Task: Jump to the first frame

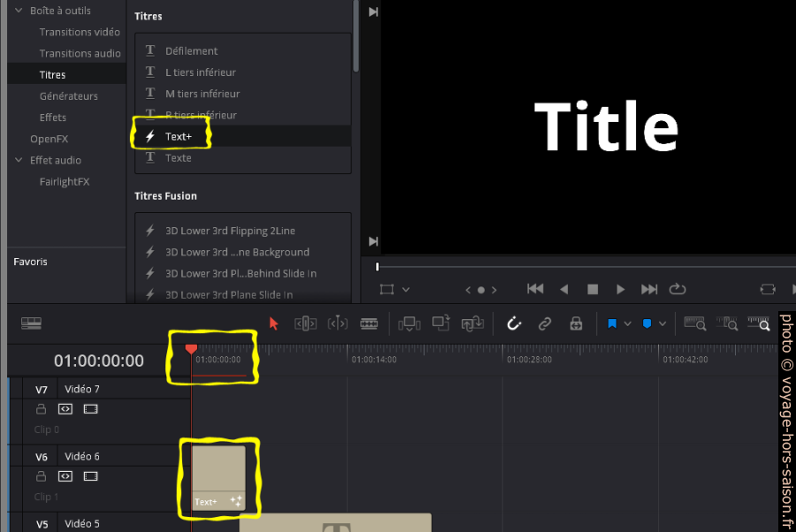Action: (x=535, y=289)
